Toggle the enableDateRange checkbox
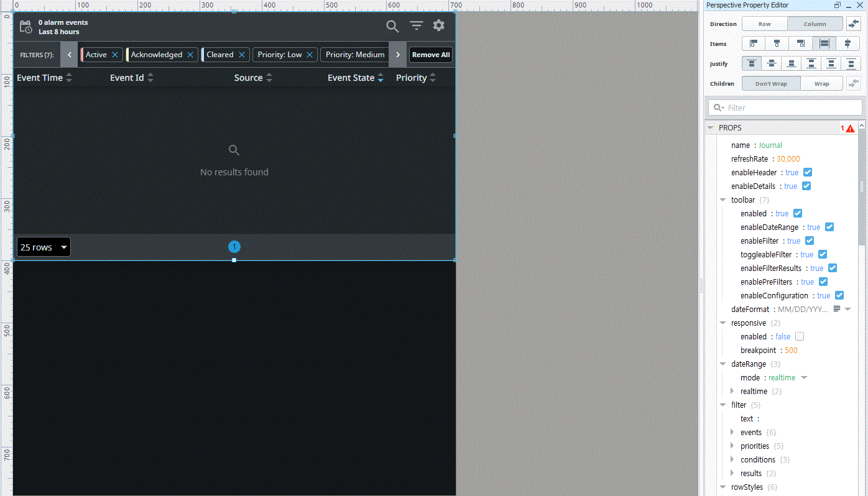 pyautogui.click(x=829, y=227)
